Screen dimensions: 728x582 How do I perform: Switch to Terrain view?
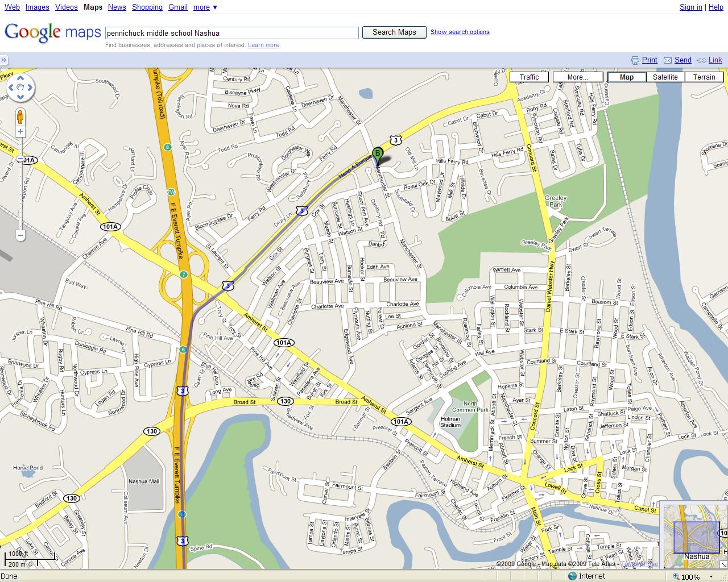704,77
